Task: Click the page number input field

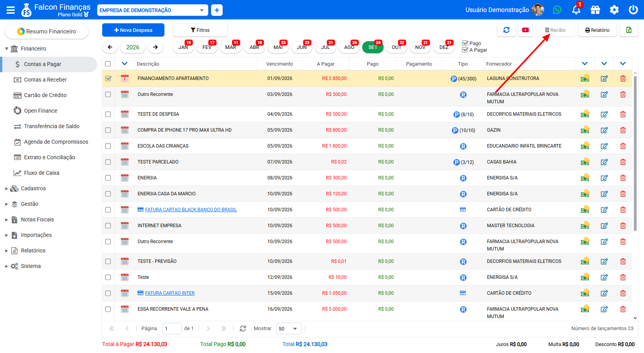Action: point(172,329)
